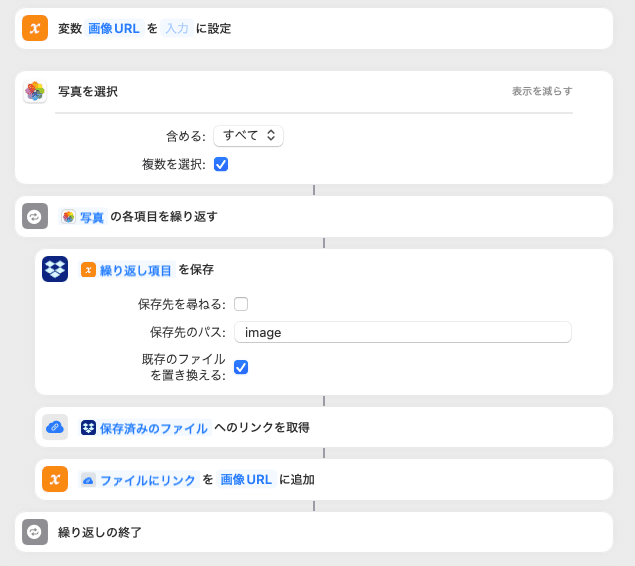
Task: Click the repeat icon beside 繰り返しの終了
Action: (x=35, y=532)
